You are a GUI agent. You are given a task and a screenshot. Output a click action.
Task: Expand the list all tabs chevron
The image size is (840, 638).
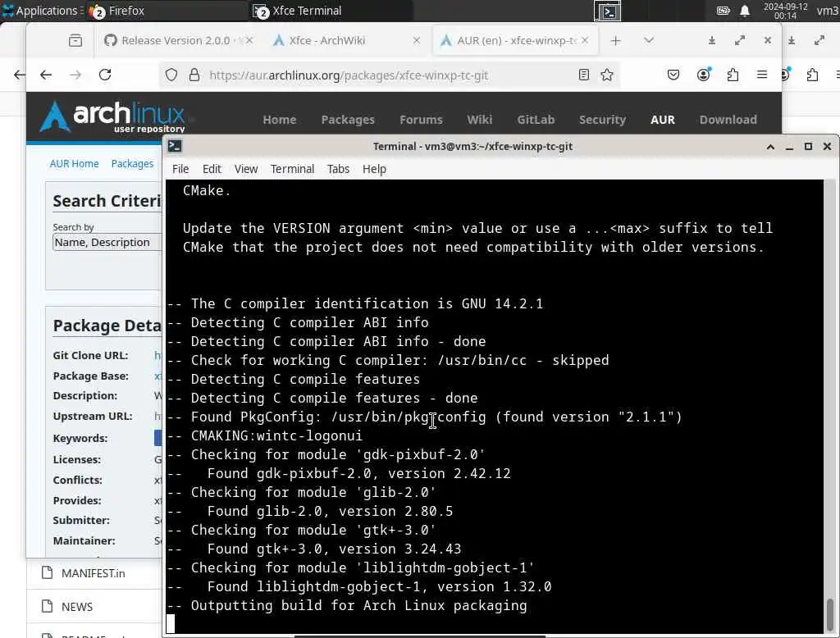pyautogui.click(x=649, y=41)
